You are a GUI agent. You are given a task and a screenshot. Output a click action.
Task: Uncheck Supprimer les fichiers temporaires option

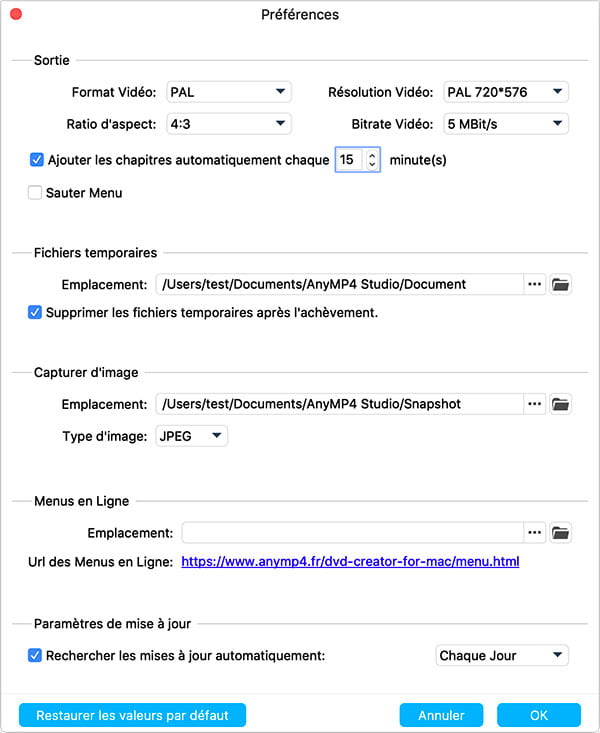click(x=37, y=313)
